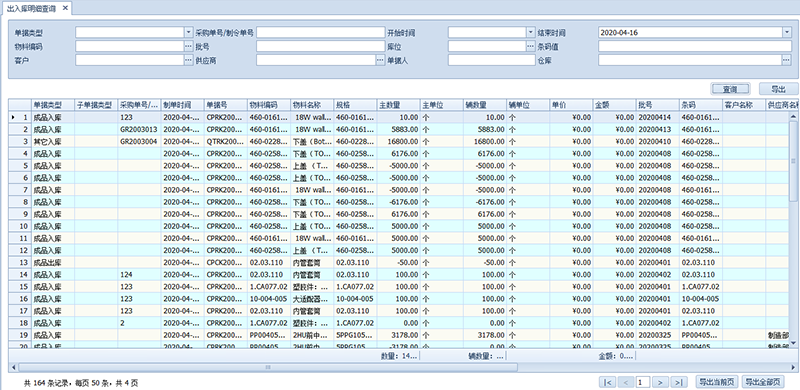Viewport: 800px width, 390px height.
Task: Click the 单价 column header
Action: [571, 105]
